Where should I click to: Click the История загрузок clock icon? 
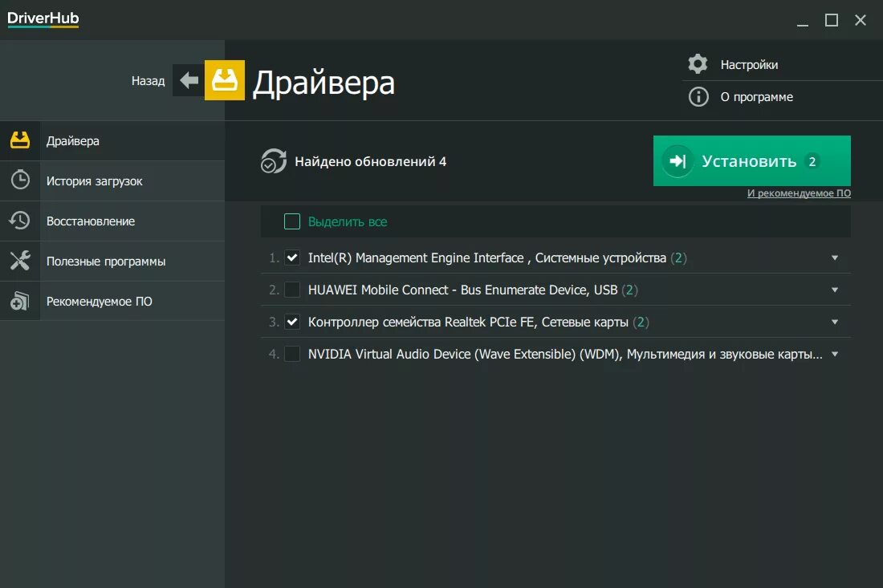[20, 180]
